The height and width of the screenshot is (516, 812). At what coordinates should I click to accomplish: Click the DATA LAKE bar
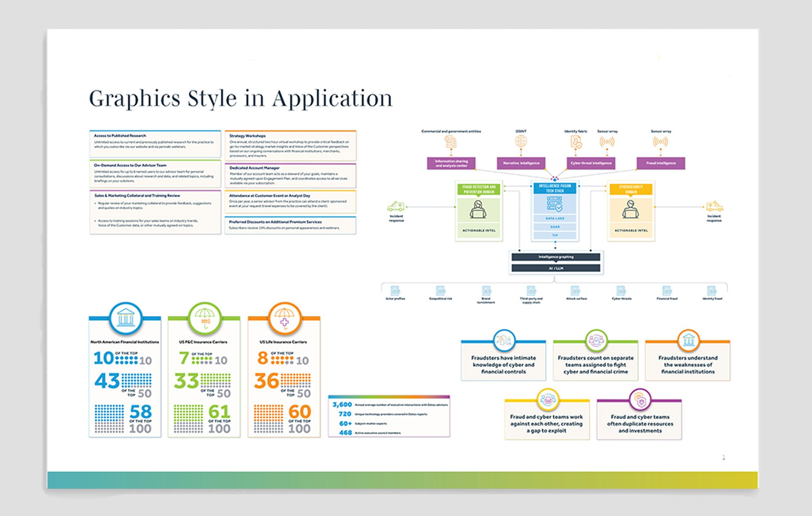click(555, 218)
